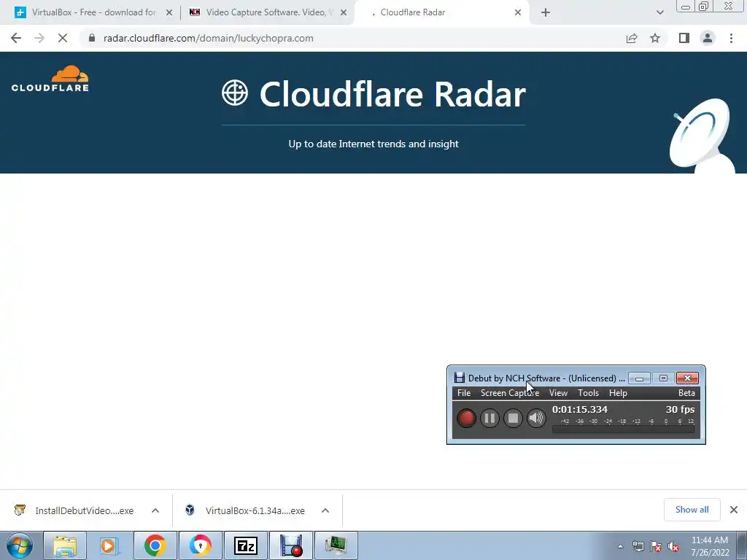Close the downloads bar

point(734,510)
